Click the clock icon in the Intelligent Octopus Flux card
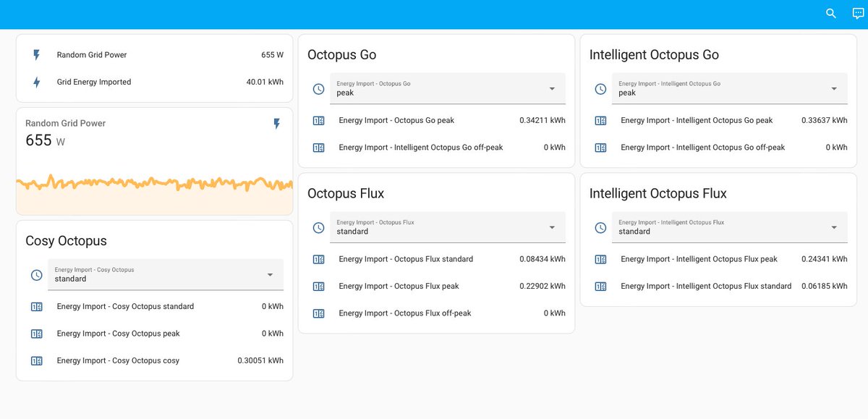The width and height of the screenshot is (868, 419). click(x=601, y=228)
